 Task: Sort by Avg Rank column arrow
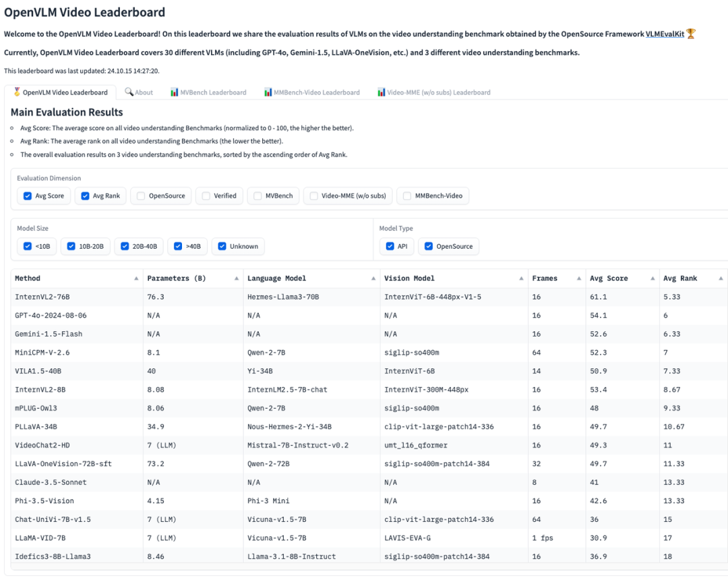721,279
